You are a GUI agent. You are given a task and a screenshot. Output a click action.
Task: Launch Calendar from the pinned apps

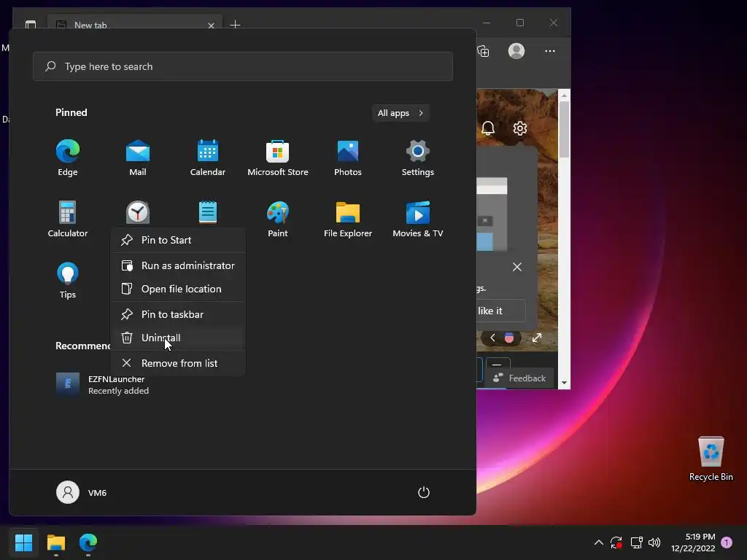[208, 157]
